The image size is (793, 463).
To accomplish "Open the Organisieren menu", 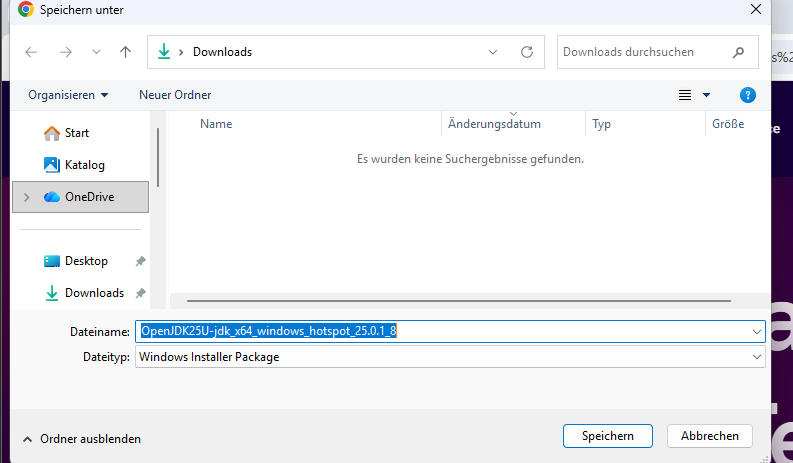I will 68,95.
